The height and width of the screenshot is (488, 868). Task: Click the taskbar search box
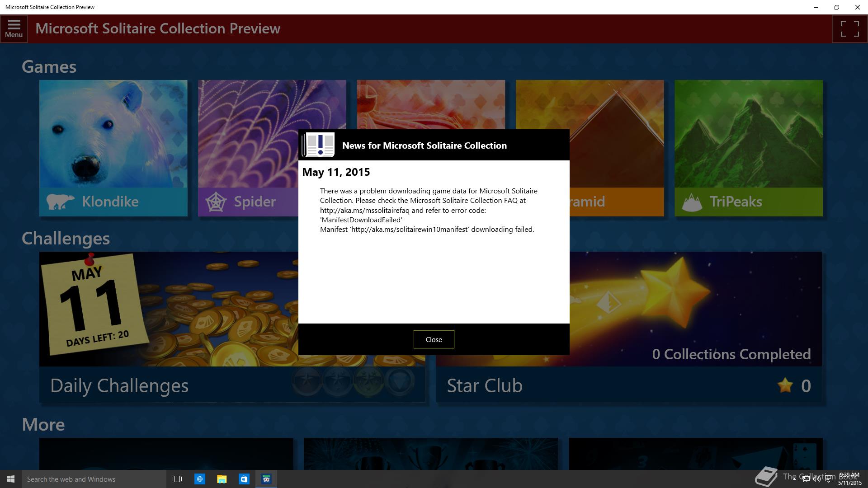coord(94,479)
